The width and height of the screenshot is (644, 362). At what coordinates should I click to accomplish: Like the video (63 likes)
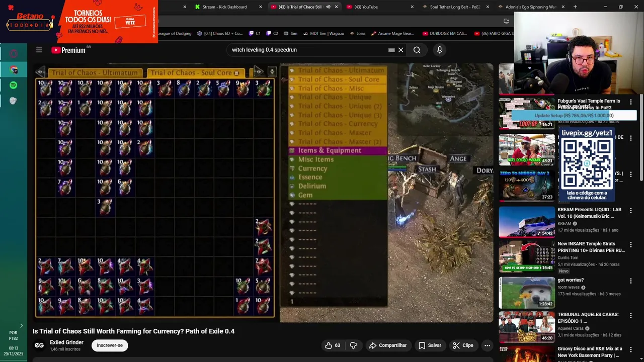(333, 345)
